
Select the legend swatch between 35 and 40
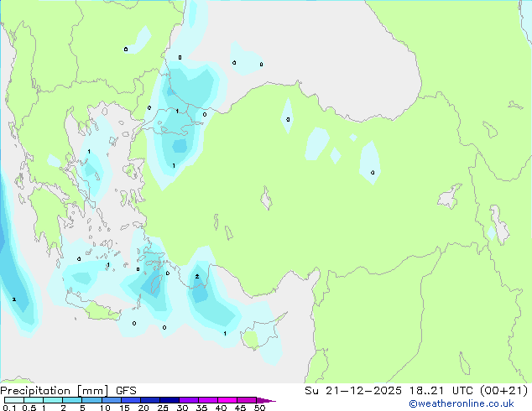point(207,400)
